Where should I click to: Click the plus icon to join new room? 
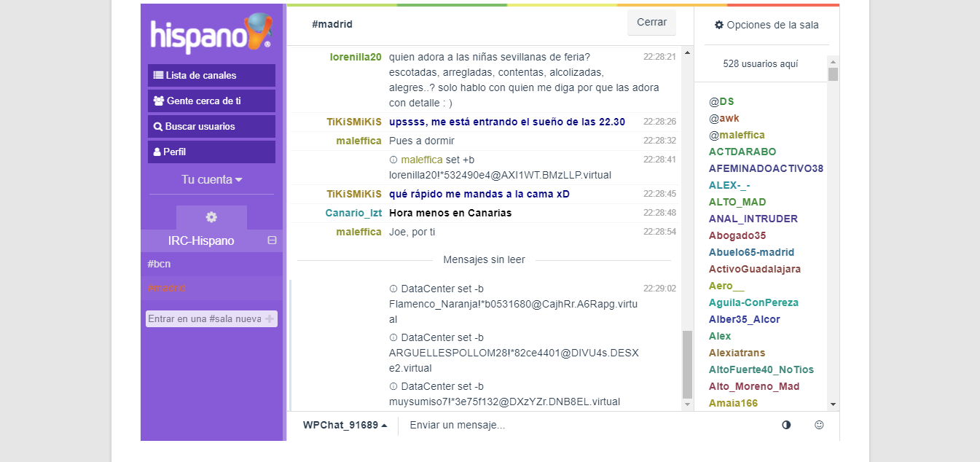tap(270, 318)
